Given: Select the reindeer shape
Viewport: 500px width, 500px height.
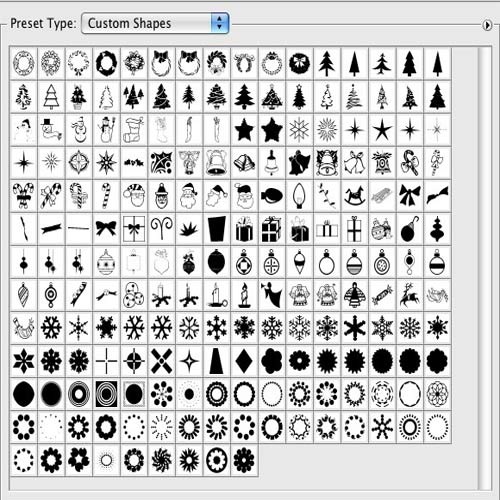Looking at the screenshot, I should (410, 295).
